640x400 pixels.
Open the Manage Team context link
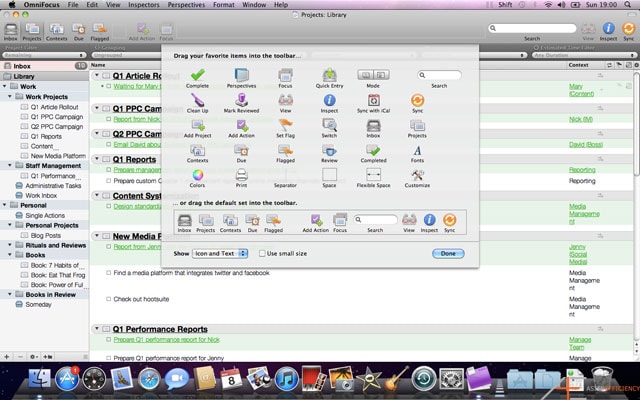(580, 343)
